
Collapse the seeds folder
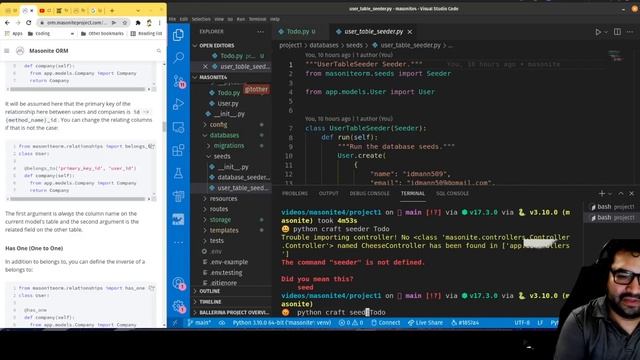tap(222, 156)
